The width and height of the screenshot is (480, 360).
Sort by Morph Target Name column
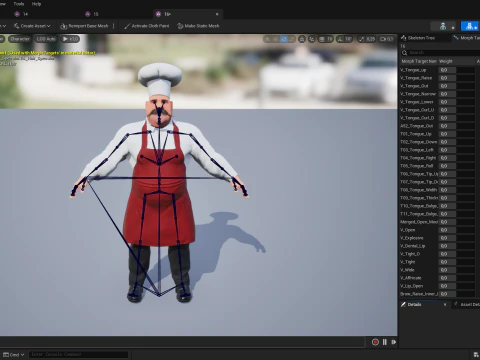coord(419,61)
